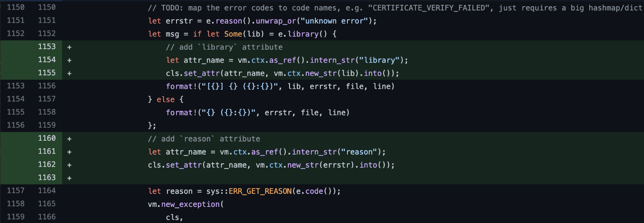Select new line number 1153
644x223 pixels.
pyautogui.click(x=47, y=47)
